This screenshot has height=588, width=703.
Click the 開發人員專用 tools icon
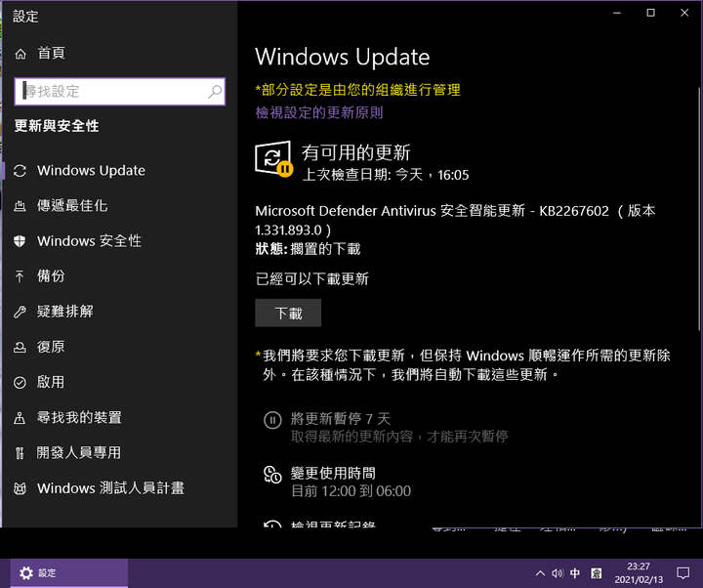[20, 453]
